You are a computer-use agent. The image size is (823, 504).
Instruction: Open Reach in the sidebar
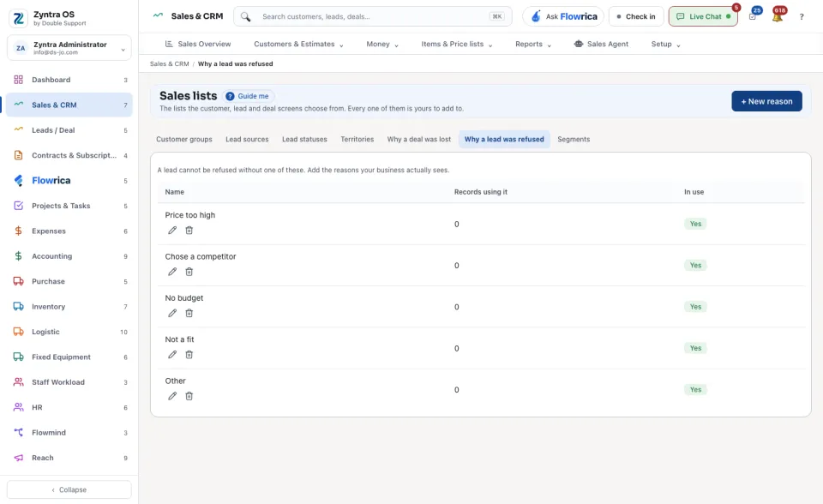[69, 458]
